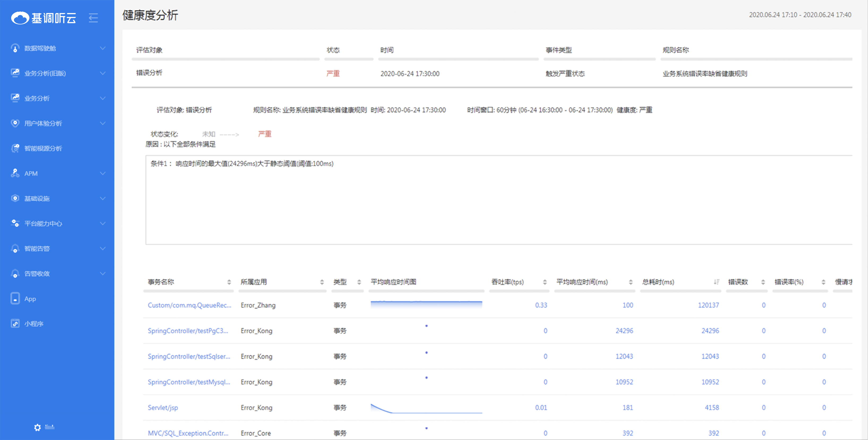Open the Servlet/jsp transaction link
The width and height of the screenshot is (868, 440).
pos(163,407)
